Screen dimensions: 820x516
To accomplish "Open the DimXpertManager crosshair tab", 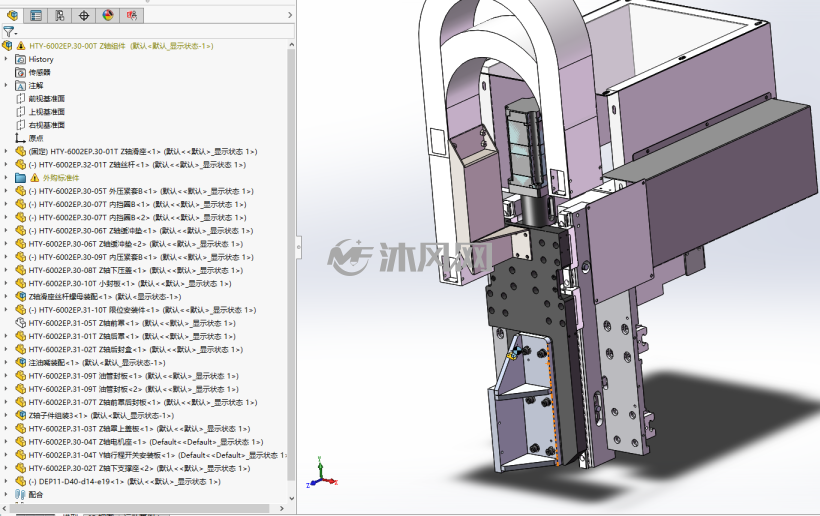I will [84, 16].
